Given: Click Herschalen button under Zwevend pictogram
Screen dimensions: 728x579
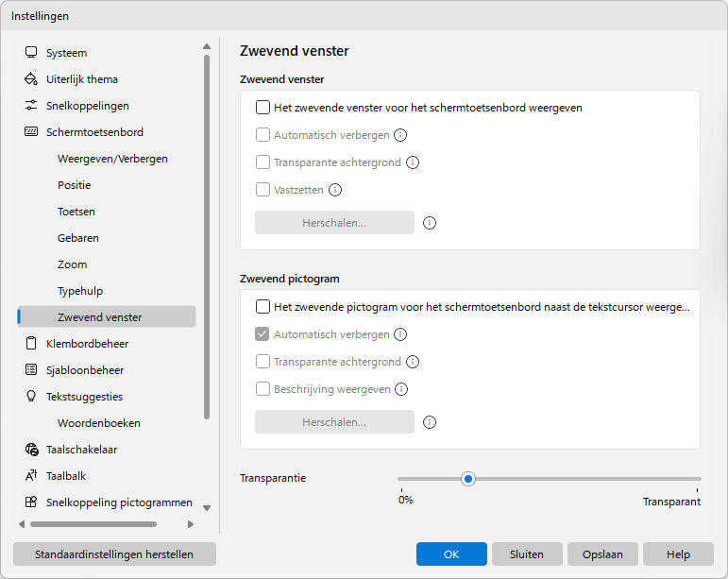Looking at the screenshot, I should click(x=334, y=422).
